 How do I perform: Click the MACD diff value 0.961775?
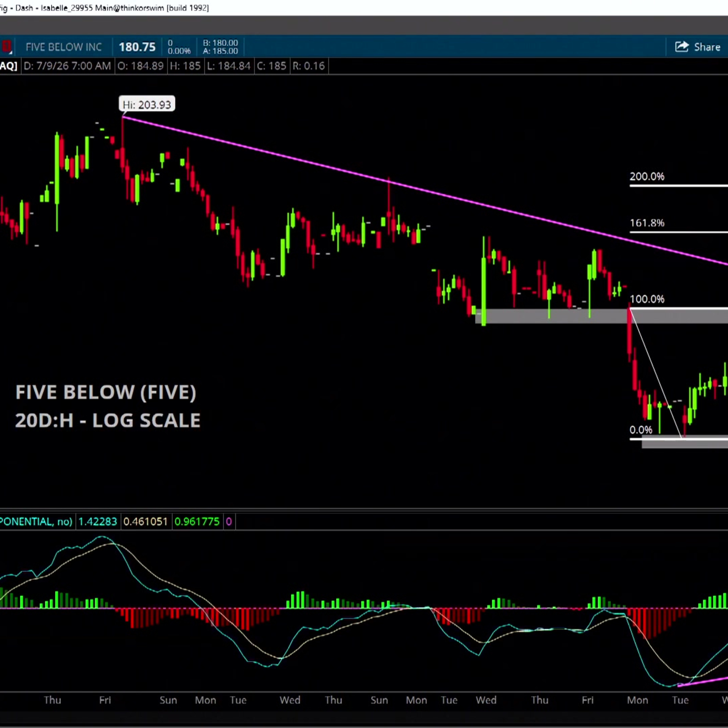(197, 521)
